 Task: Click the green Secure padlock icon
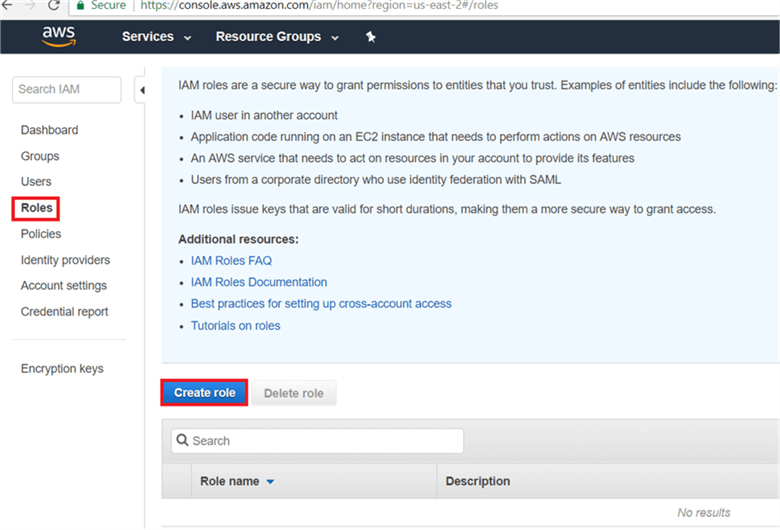[x=80, y=5]
